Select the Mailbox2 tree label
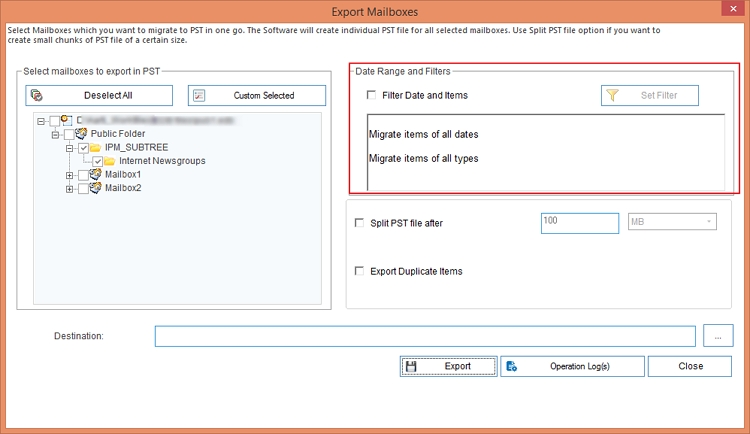 coord(123,188)
